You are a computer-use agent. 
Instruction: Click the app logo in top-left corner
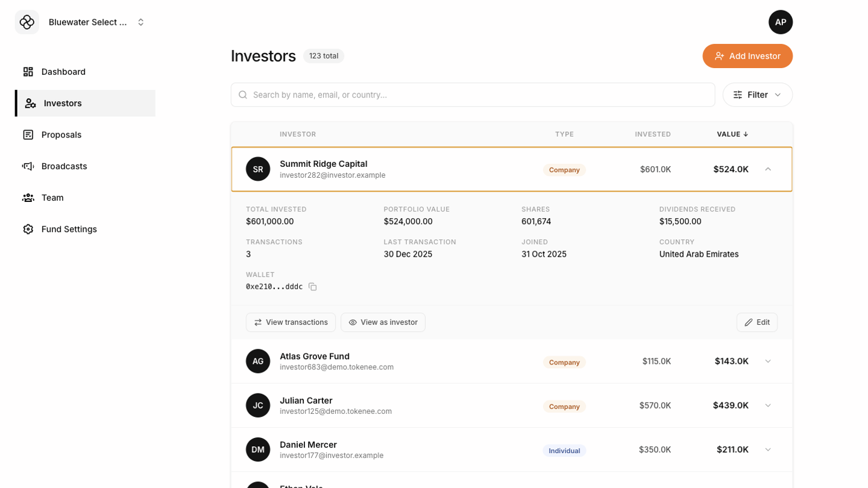tap(27, 22)
